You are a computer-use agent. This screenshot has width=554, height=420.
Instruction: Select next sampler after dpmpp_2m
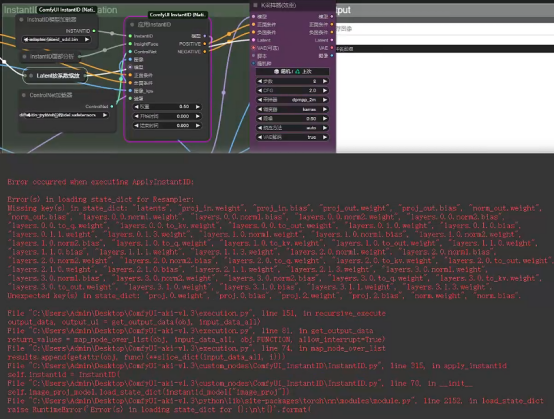[x=324, y=100]
